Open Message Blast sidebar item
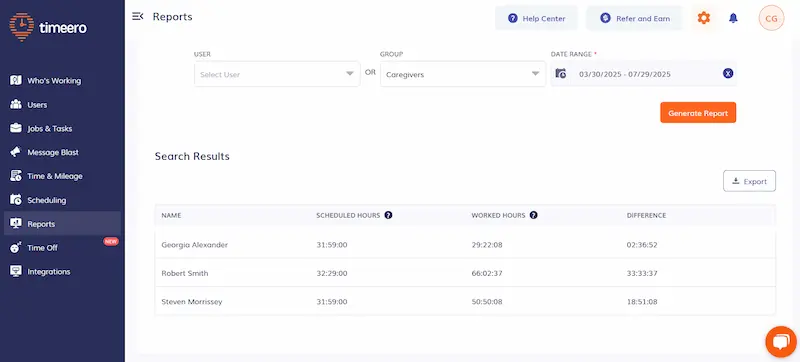Screen dimensions: 800x362 pos(62,152)
